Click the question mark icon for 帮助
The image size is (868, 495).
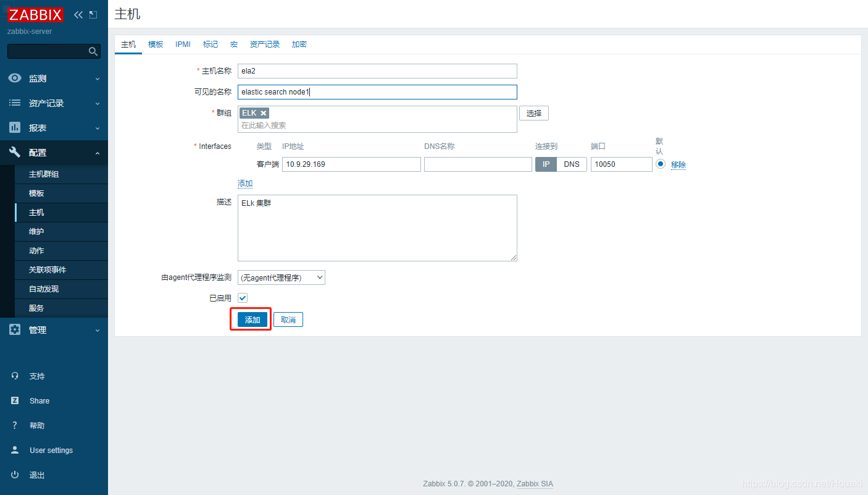[15, 426]
